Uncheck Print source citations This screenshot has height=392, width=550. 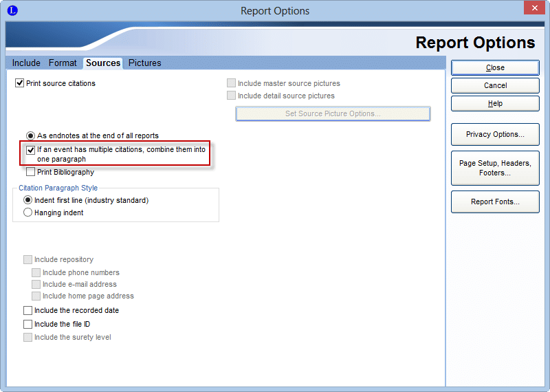20,83
